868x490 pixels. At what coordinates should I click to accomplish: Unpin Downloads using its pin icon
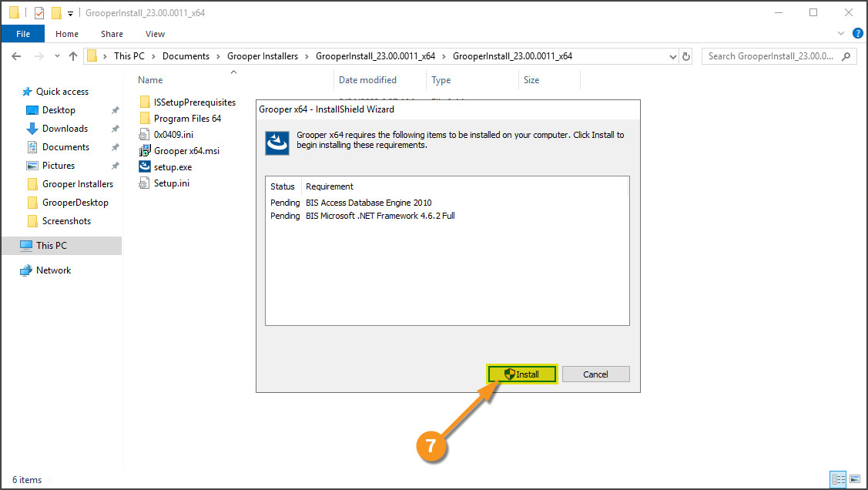[x=116, y=129]
